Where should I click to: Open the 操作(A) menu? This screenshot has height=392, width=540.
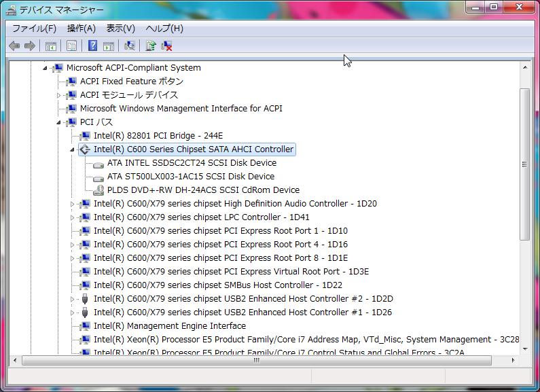point(82,29)
